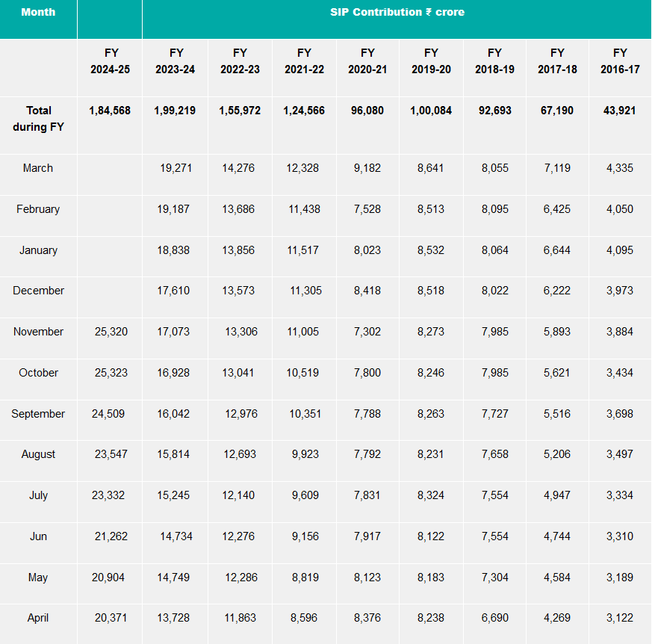Click the FY 2016-17 column heading
This screenshot has height=644, width=652.
click(x=620, y=61)
